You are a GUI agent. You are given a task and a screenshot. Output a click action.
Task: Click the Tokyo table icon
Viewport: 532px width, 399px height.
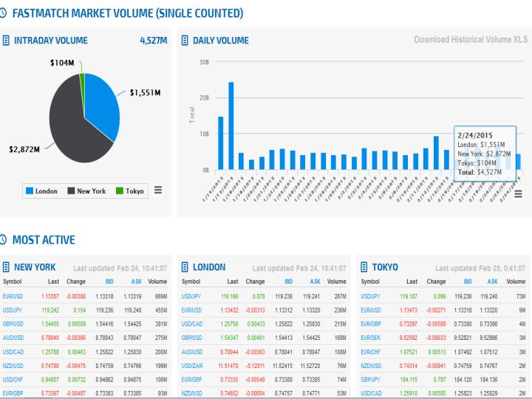(x=364, y=267)
